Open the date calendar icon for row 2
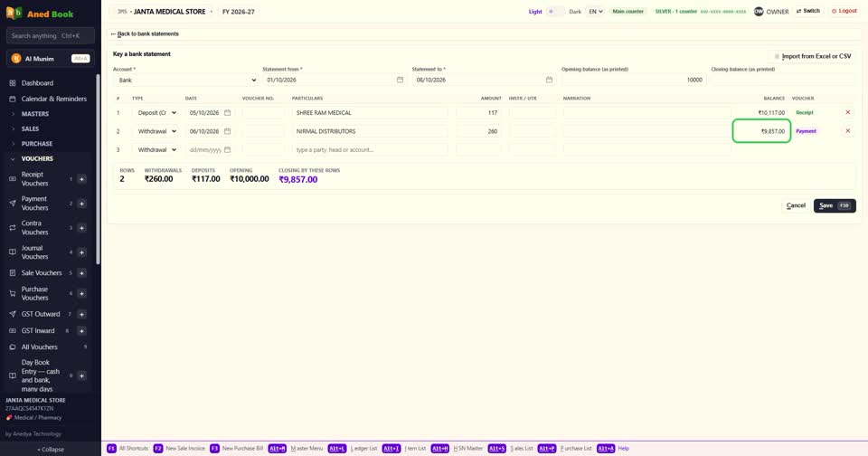 pos(227,131)
